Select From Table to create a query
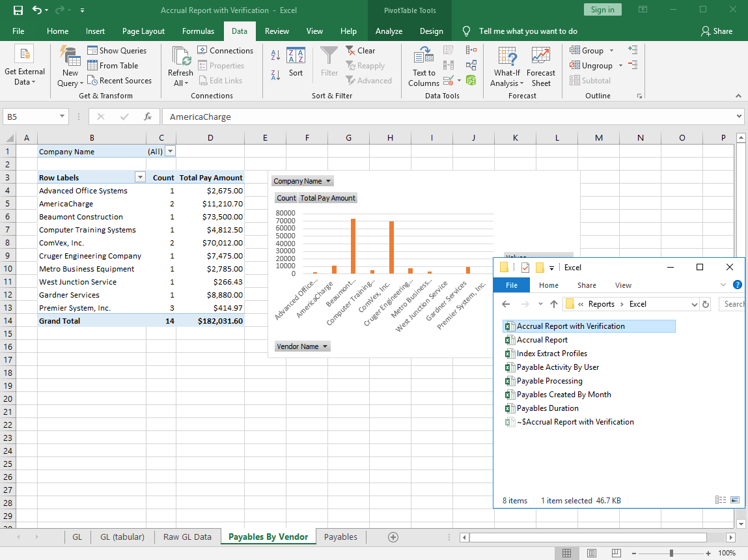 point(117,65)
